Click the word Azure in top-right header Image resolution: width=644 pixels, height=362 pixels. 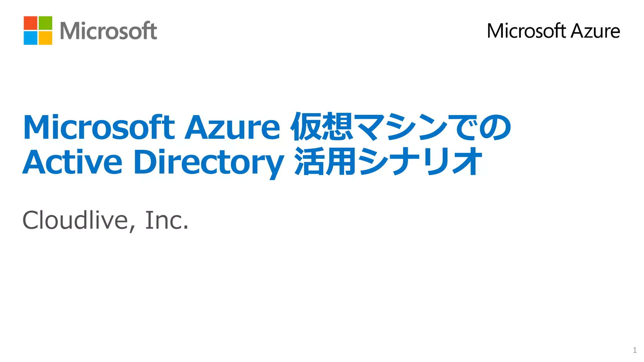point(595,31)
